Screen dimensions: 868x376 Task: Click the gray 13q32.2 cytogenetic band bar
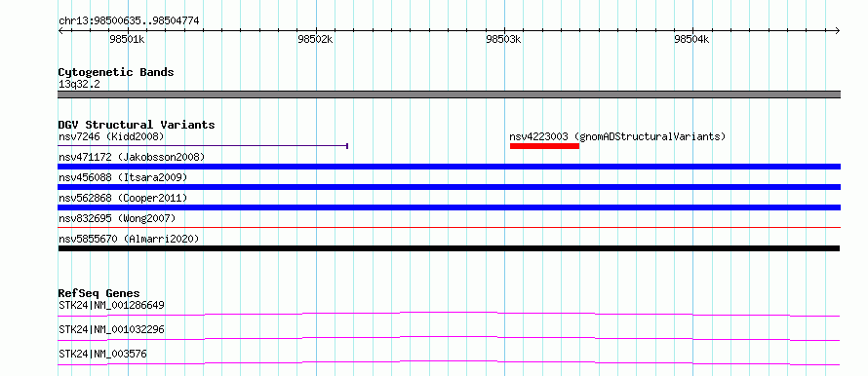tap(450, 94)
